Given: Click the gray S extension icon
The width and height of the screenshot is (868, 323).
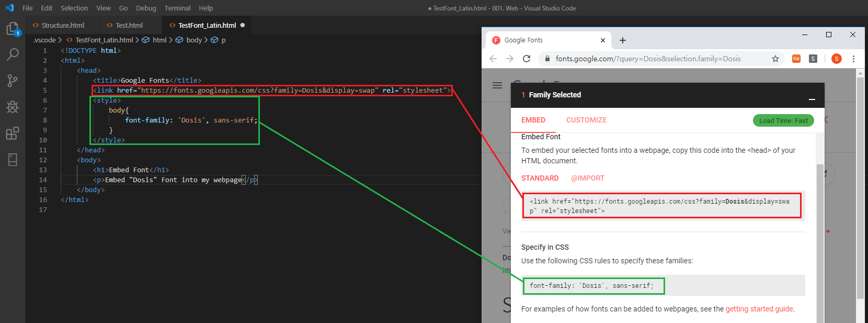Looking at the screenshot, I should click(x=813, y=59).
